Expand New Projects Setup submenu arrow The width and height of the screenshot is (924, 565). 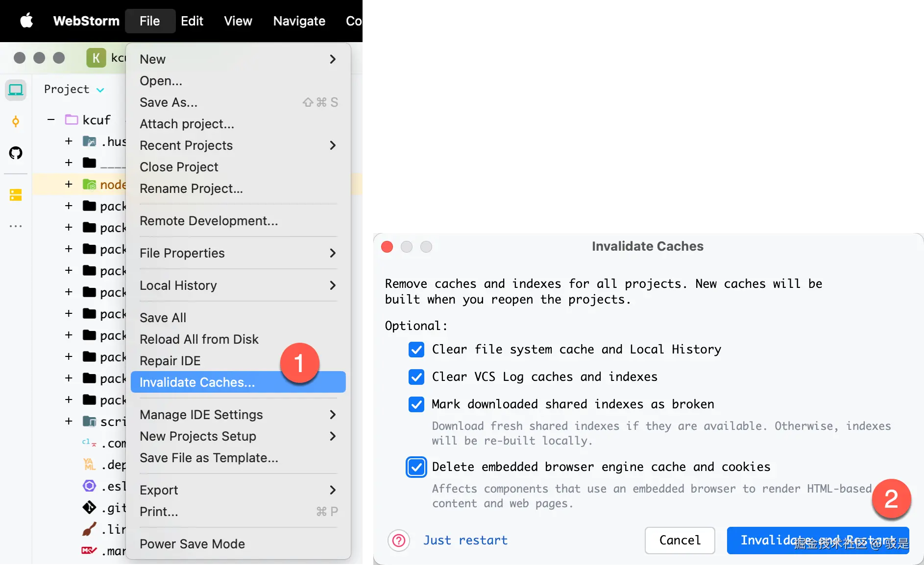pos(333,436)
